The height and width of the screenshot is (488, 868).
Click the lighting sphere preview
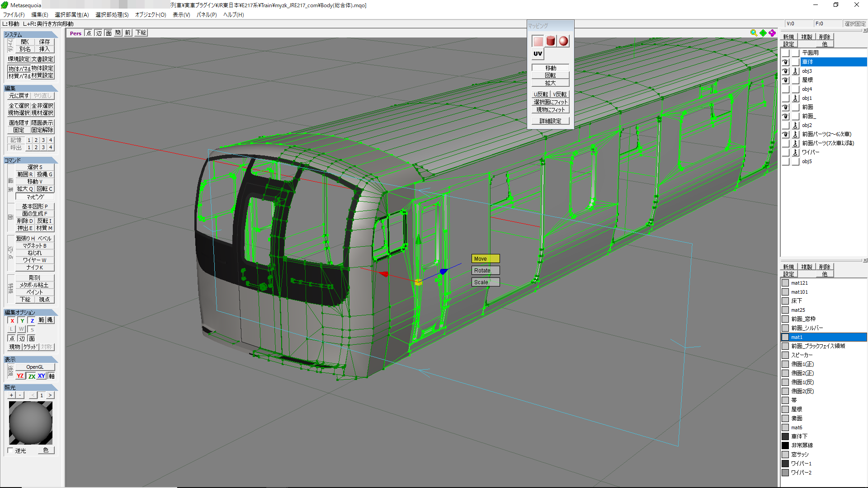tap(31, 423)
